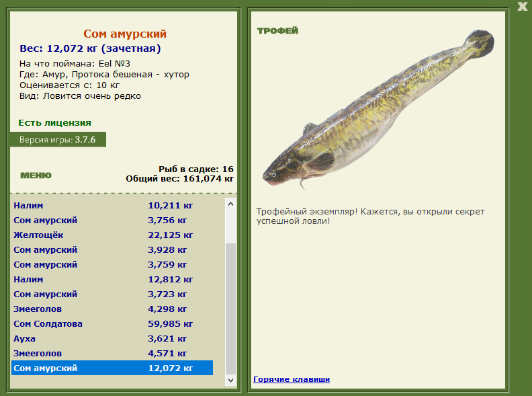Select highlighted Сом амурский 12,072 кг row
This screenshot has height=396, width=532.
[x=112, y=368]
